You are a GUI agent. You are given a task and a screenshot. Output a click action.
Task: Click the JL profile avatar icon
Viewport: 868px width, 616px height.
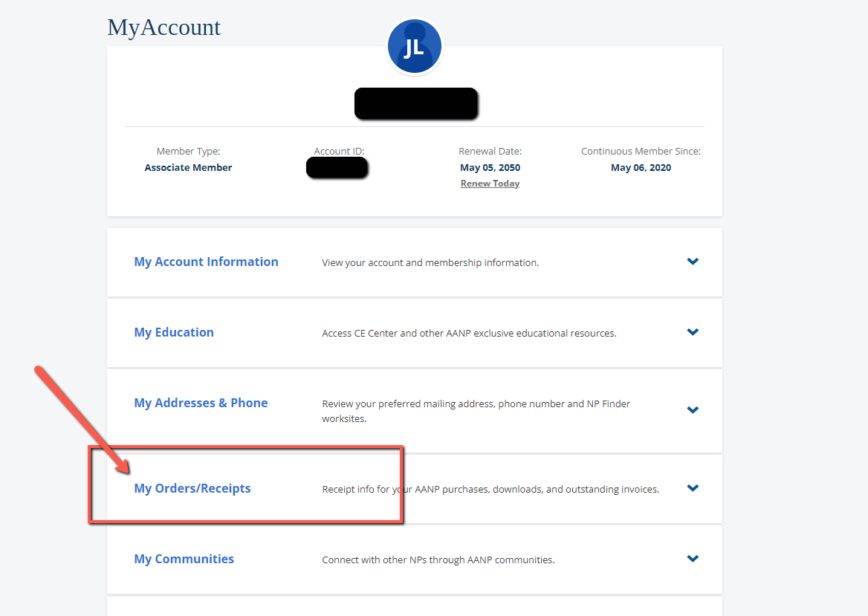click(415, 47)
